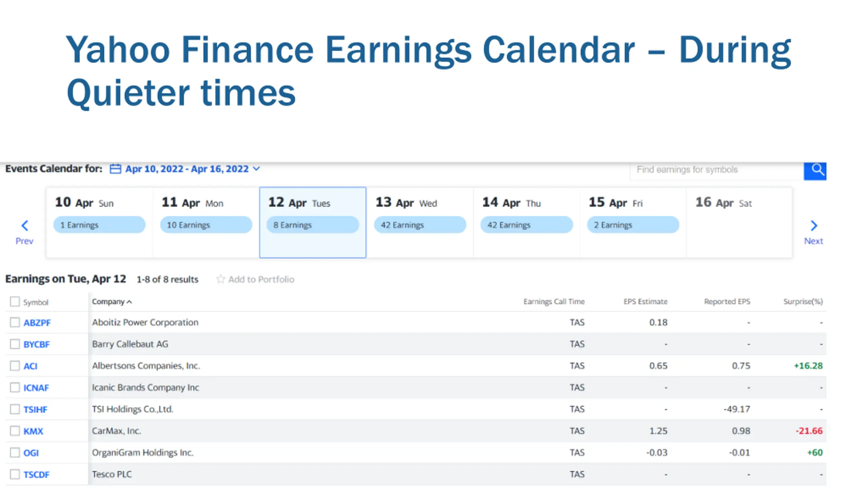Check the TSCDF row checkbox

tap(15, 474)
